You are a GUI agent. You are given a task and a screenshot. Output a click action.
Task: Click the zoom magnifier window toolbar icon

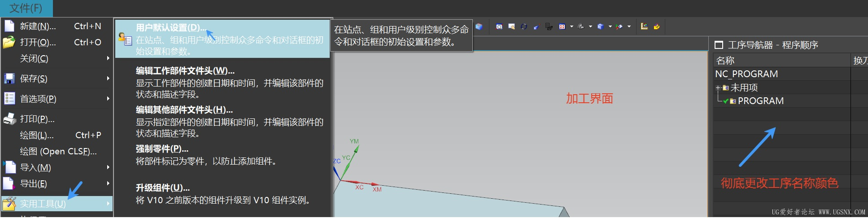499,26
